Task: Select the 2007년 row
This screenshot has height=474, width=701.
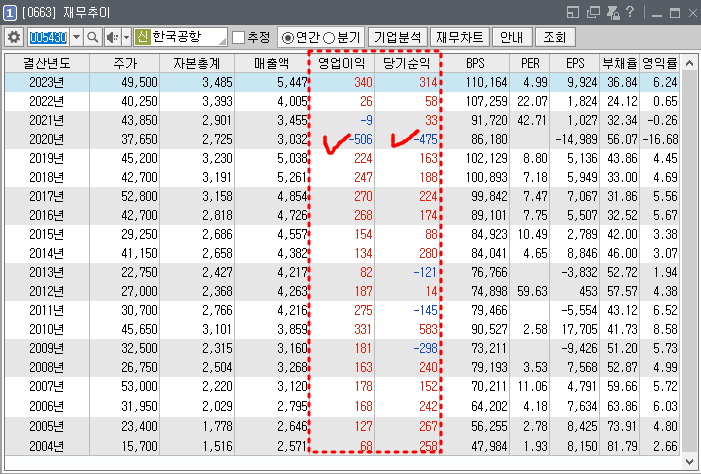Action: 342,386
